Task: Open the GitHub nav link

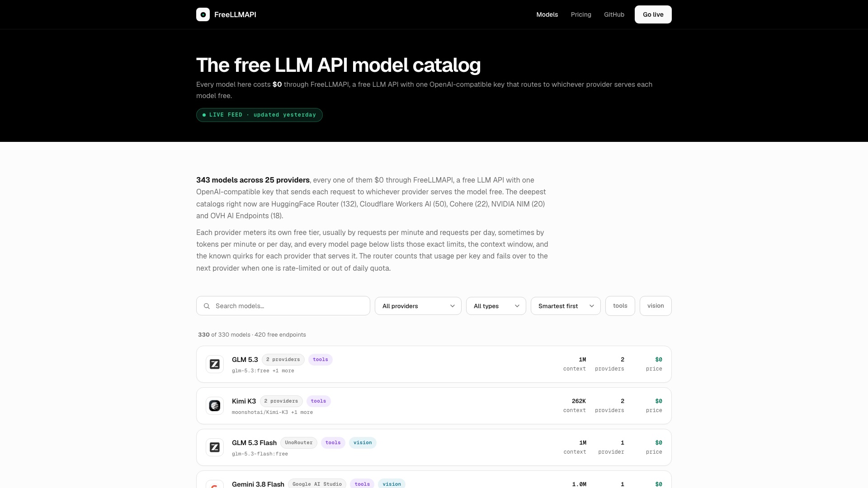Action: pos(614,14)
